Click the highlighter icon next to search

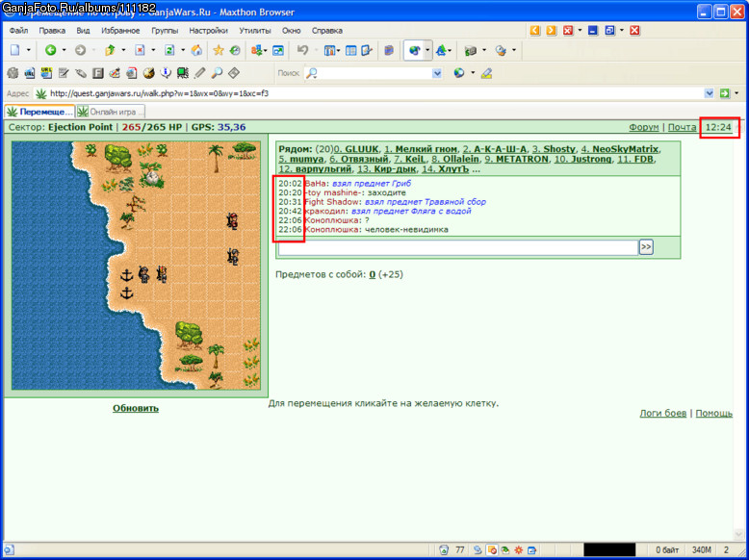pyautogui.click(x=486, y=73)
